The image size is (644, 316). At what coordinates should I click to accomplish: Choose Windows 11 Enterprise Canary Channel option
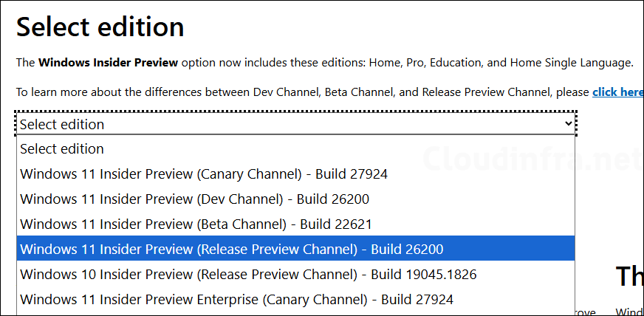236,300
